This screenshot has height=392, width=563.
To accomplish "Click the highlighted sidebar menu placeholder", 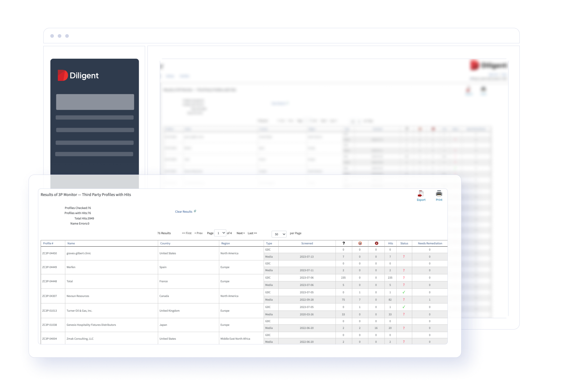I will tap(95, 102).
